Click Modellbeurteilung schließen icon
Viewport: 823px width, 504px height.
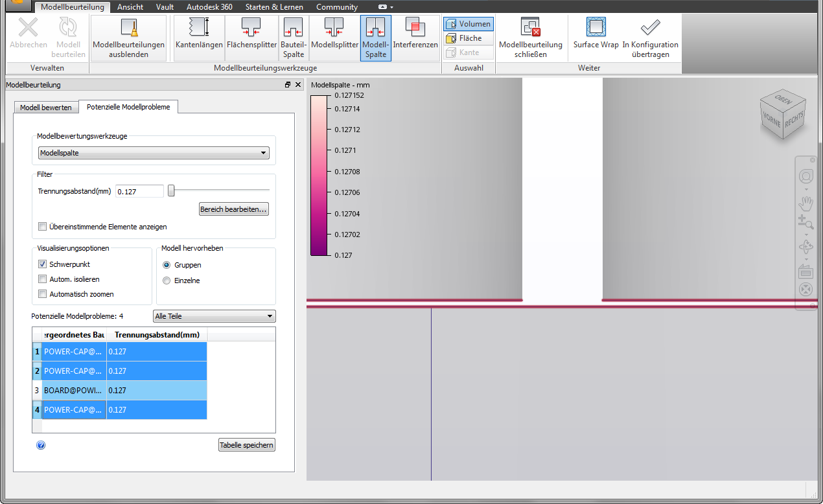[x=531, y=28]
